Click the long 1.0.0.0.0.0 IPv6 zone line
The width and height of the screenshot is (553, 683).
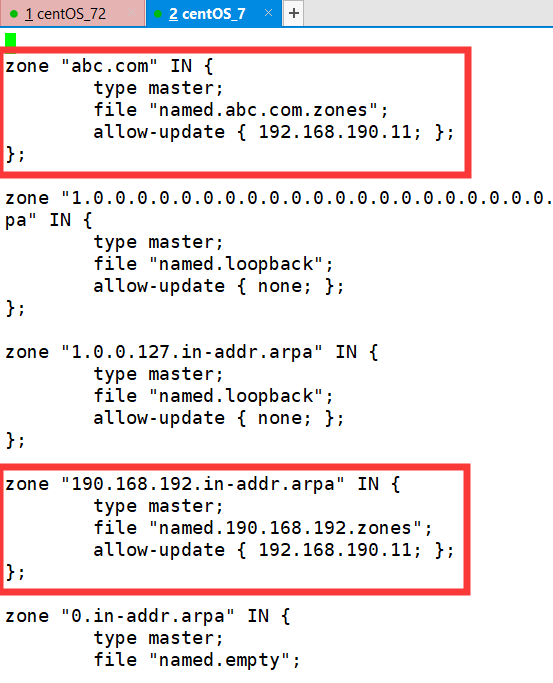coord(279,198)
